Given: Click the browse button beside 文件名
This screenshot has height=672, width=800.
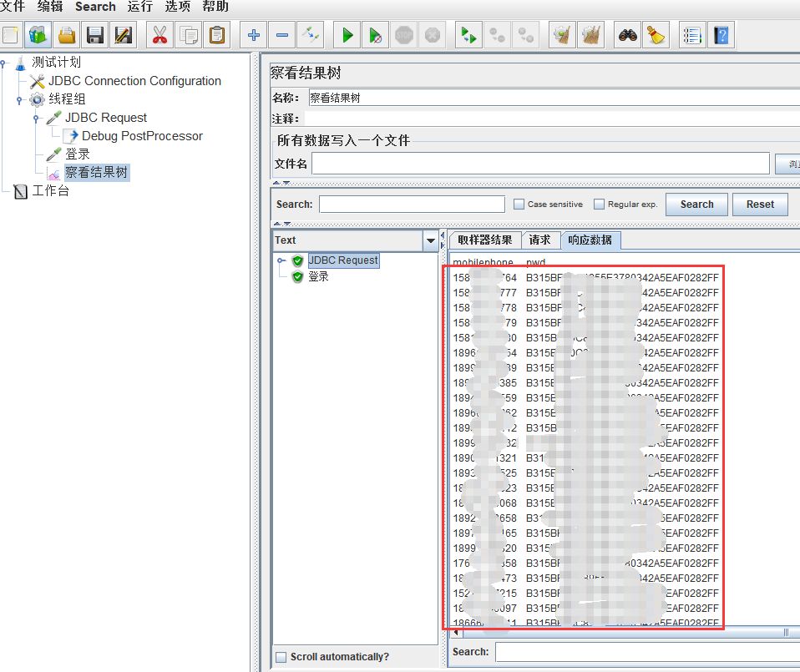Looking at the screenshot, I should [787, 164].
